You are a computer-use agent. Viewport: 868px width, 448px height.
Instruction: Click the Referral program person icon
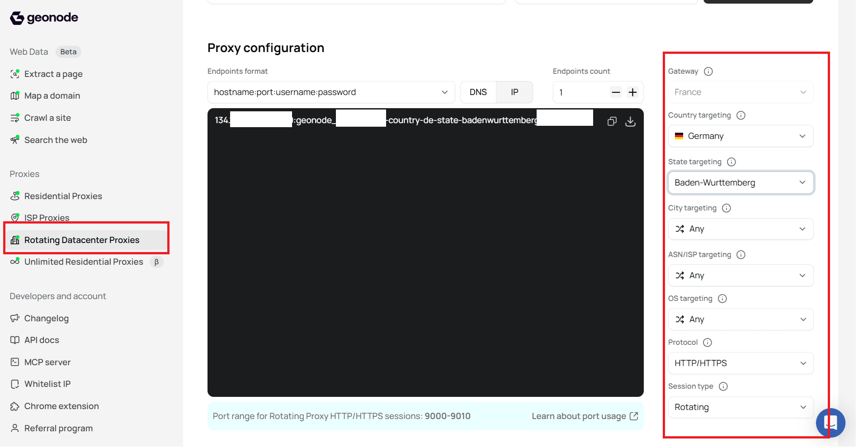(15, 428)
